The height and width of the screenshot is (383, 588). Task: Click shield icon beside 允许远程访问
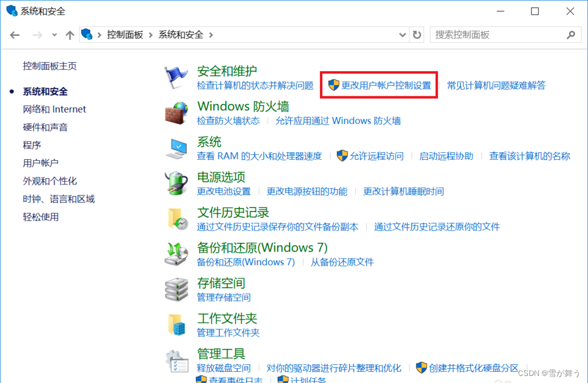pyautogui.click(x=342, y=156)
